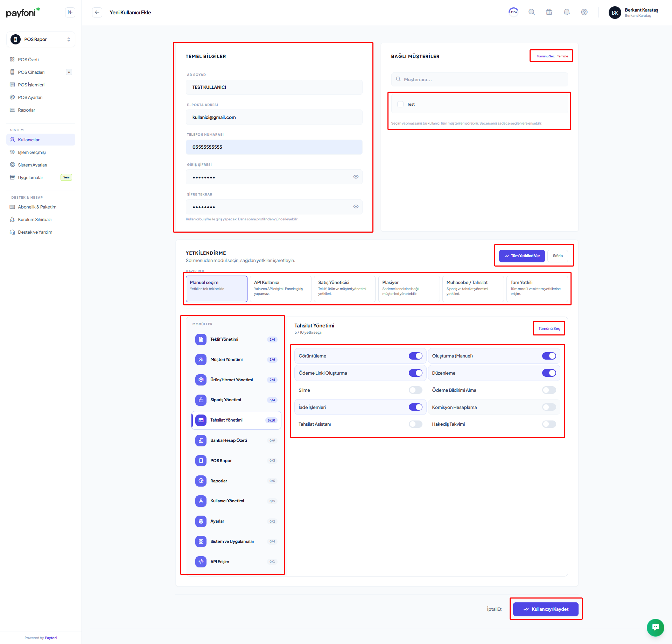Select the API Erişim module icon
Image resolution: width=672 pixels, height=644 pixels.
coord(201,561)
